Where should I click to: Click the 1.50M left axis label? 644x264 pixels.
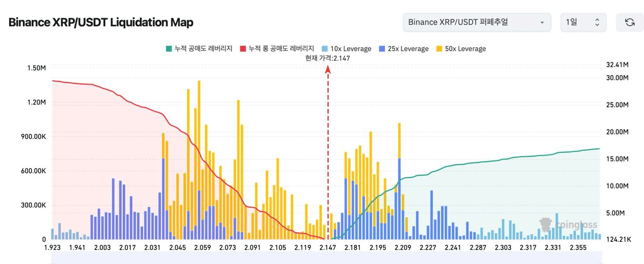[x=37, y=68]
